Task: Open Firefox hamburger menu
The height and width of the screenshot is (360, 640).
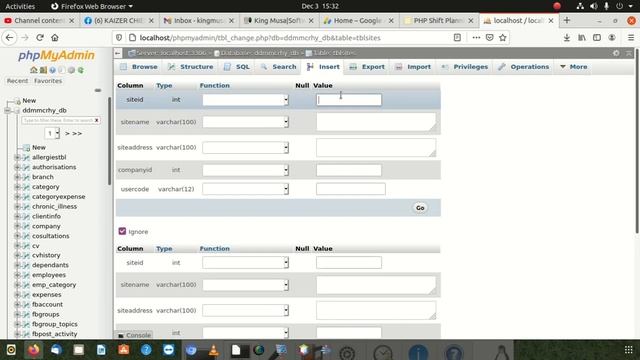Action: click(x=631, y=38)
